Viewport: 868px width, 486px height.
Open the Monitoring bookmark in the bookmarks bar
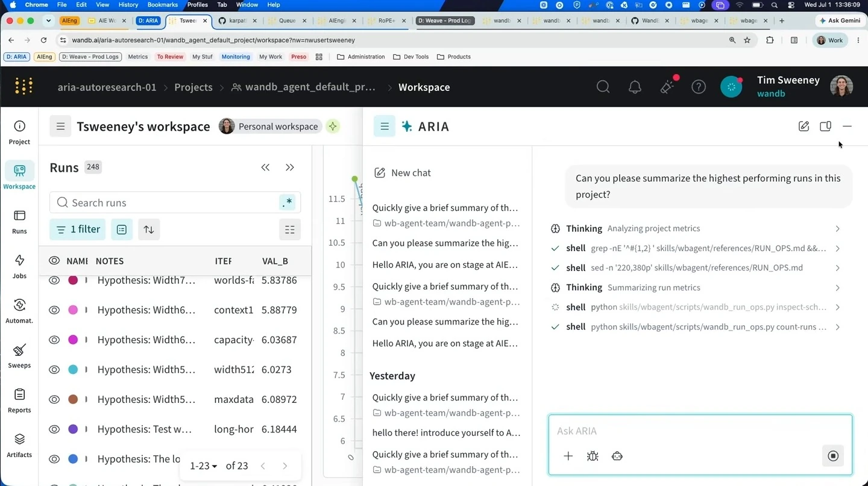(236, 57)
